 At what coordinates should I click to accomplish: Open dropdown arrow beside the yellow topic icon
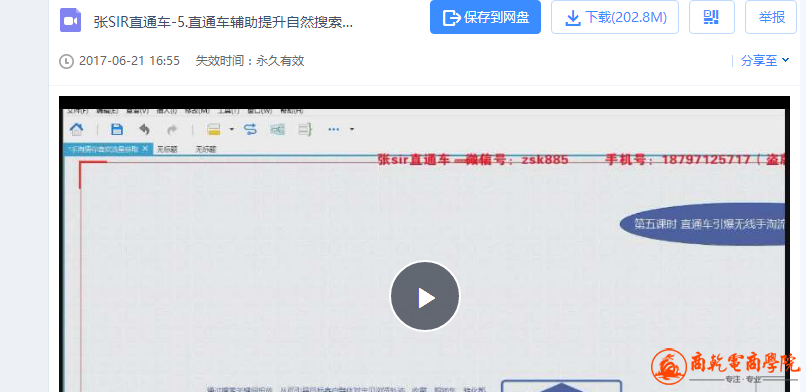(231, 129)
